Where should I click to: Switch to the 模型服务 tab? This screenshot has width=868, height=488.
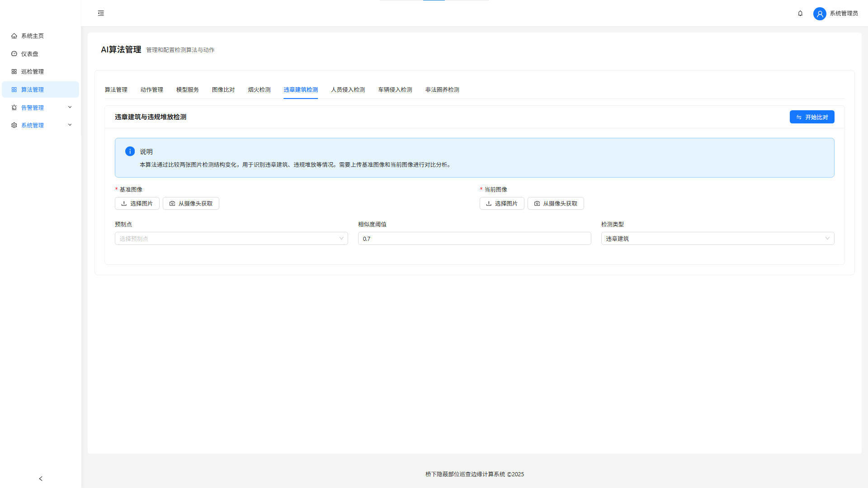click(188, 89)
